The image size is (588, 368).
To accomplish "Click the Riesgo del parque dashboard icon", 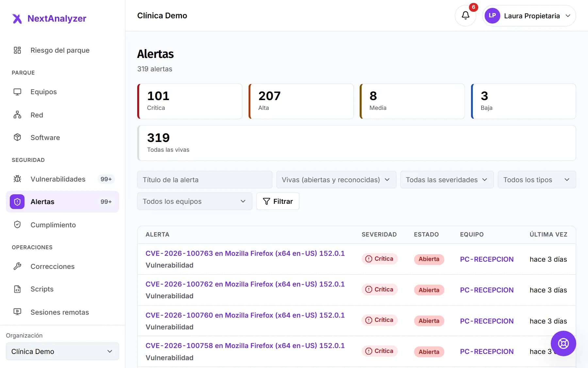I will tap(17, 50).
